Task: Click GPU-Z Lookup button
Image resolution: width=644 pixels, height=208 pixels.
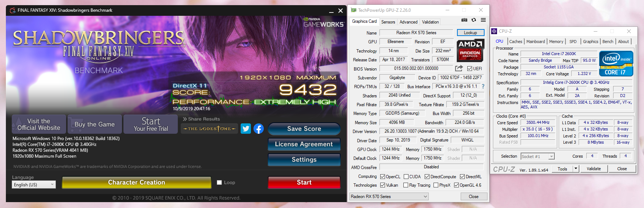Action: tap(470, 33)
